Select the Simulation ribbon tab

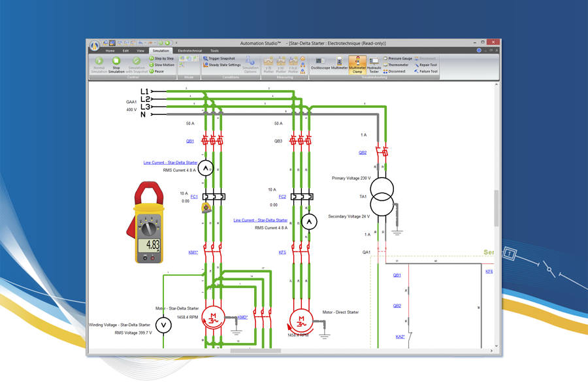[x=161, y=51]
